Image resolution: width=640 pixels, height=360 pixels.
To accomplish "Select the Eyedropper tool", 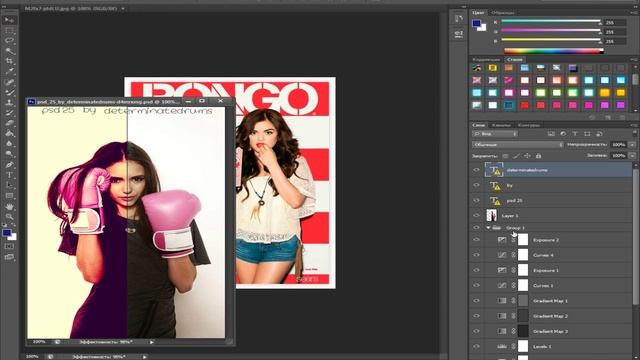I will 9,71.
